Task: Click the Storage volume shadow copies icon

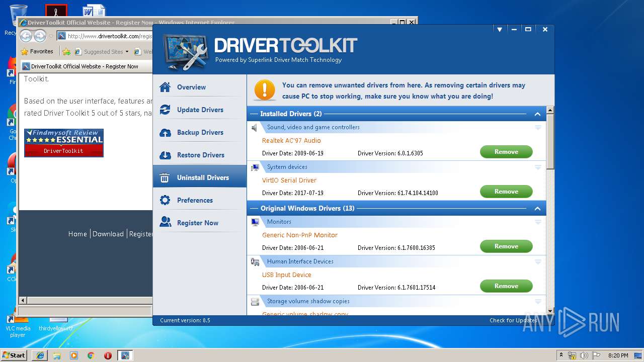Action: click(x=255, y=301)
